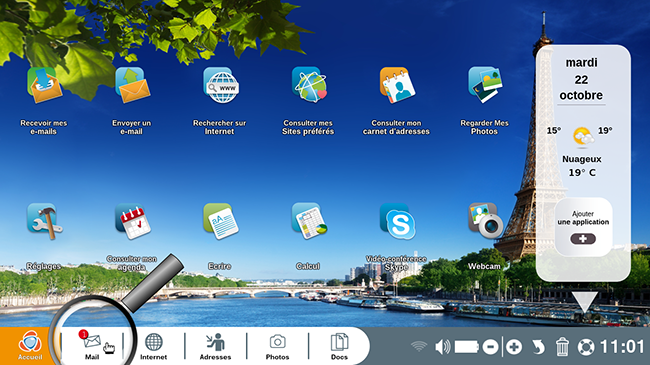Open Consulter mes Sites préférés icon

[309, 85]
